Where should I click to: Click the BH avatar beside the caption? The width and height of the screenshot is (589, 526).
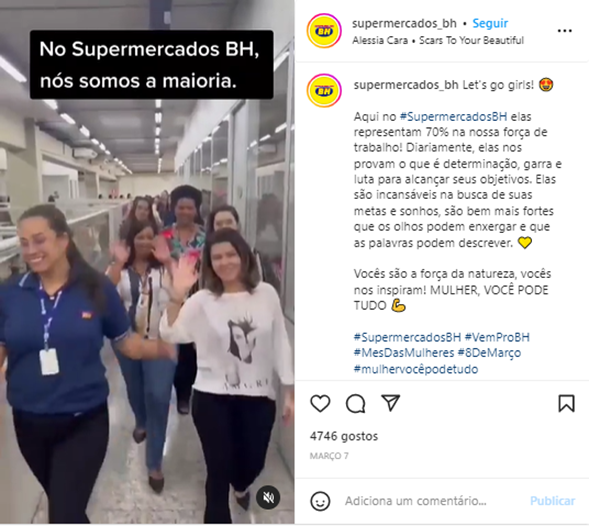(324, 91)
